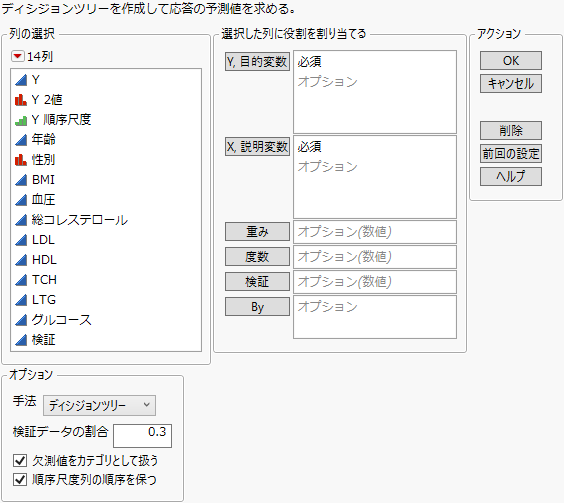Image resolution: width=564 pixels, height=503 pixels.
Task: Open the red triangle menu for 14列
Action: coord(17,56)
